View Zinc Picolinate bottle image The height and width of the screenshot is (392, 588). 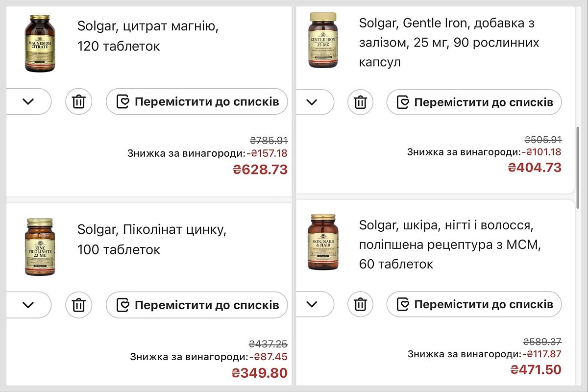40,247
